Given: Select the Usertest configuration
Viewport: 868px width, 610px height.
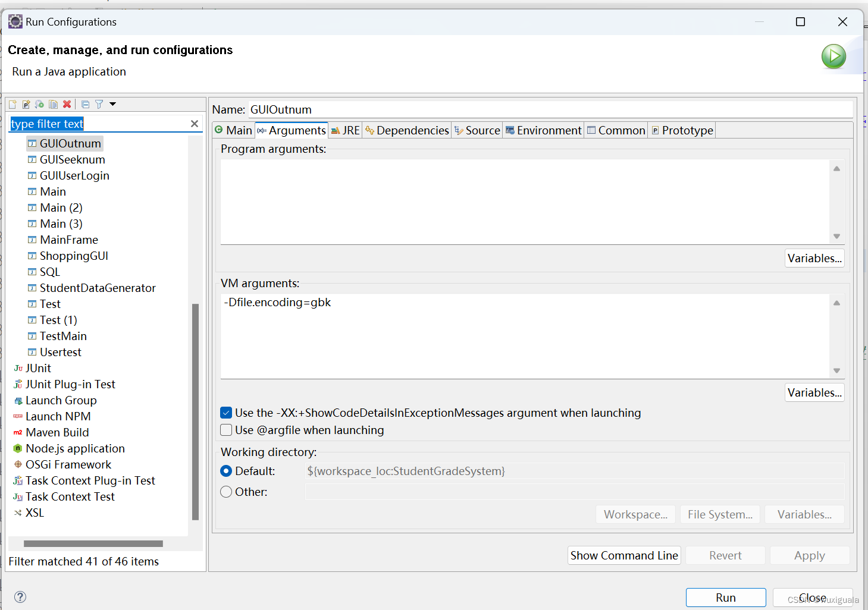Looking at the screenshot, I should pos(54,352).
